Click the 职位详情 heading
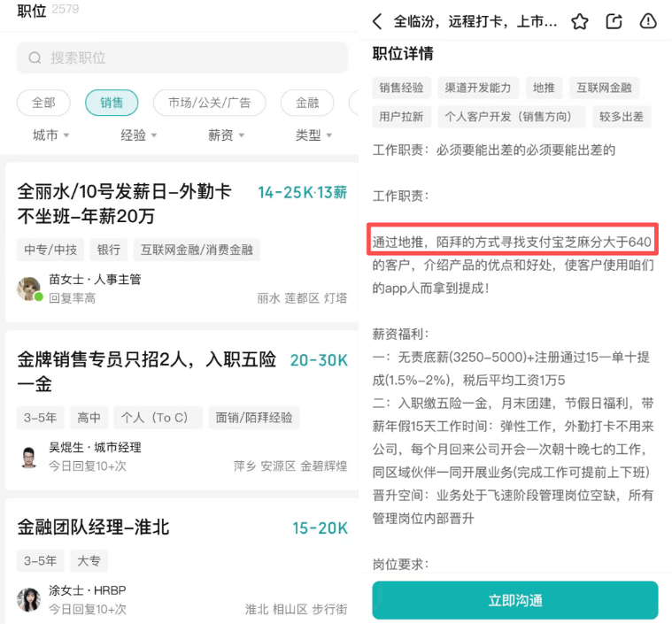This screenshot has height=624, width=672. 403,54
